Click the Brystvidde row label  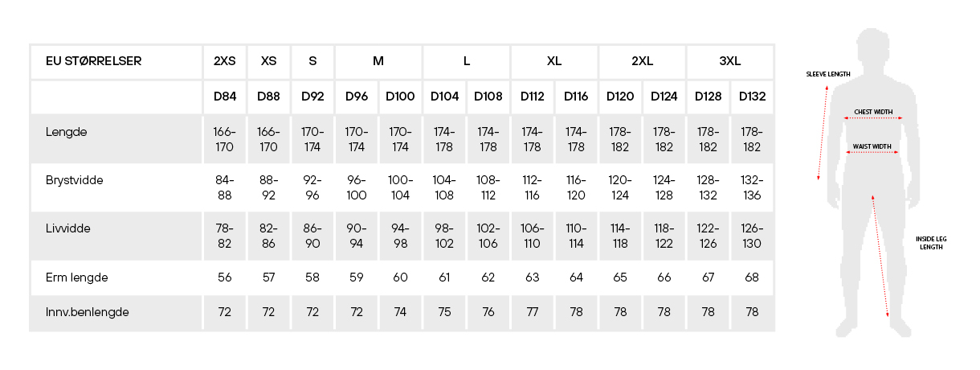click(x=74, y=181)
